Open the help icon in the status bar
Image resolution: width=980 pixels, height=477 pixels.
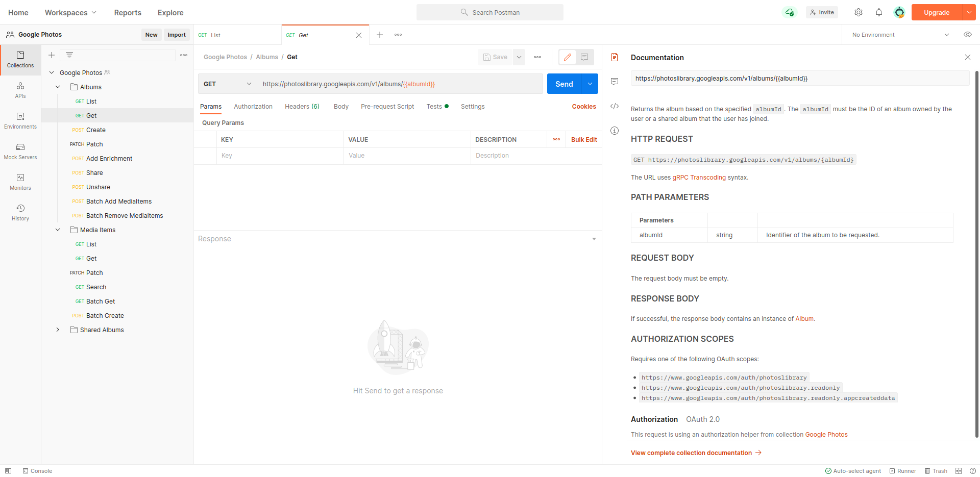pos(972,471)
